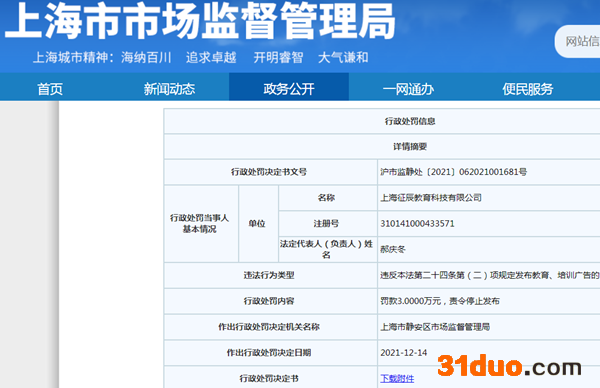This screenshot has height=388, width=600.
Task: Click the authority name 上海市静安区市场监督管理局
Action: (435, 327)
